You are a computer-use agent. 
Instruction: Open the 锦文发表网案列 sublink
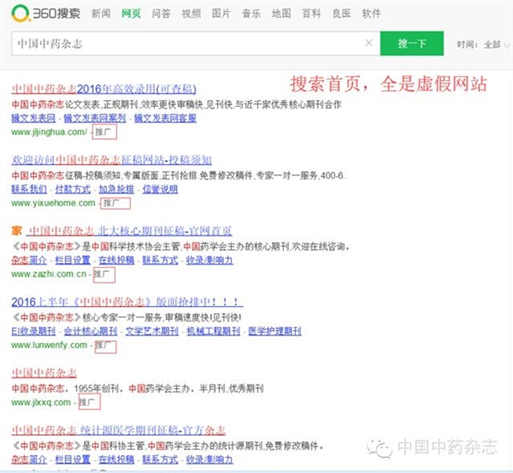click(x=95, y=118)
